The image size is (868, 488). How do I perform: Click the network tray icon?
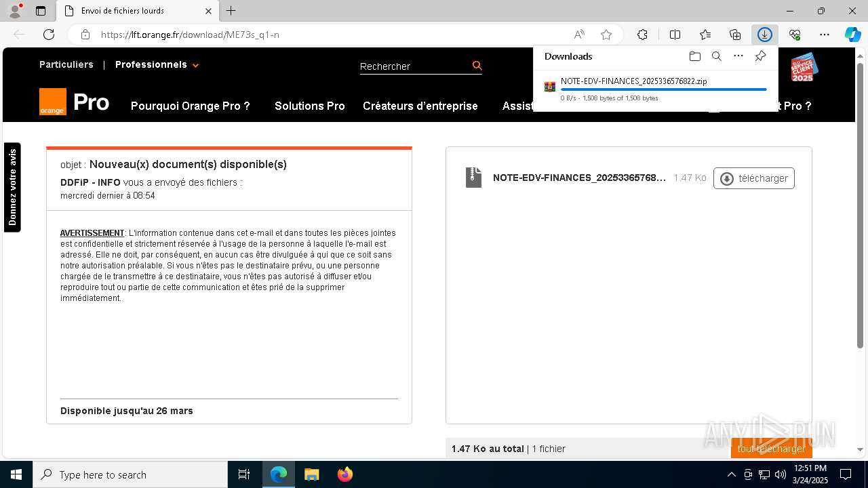tap(764, 474)
